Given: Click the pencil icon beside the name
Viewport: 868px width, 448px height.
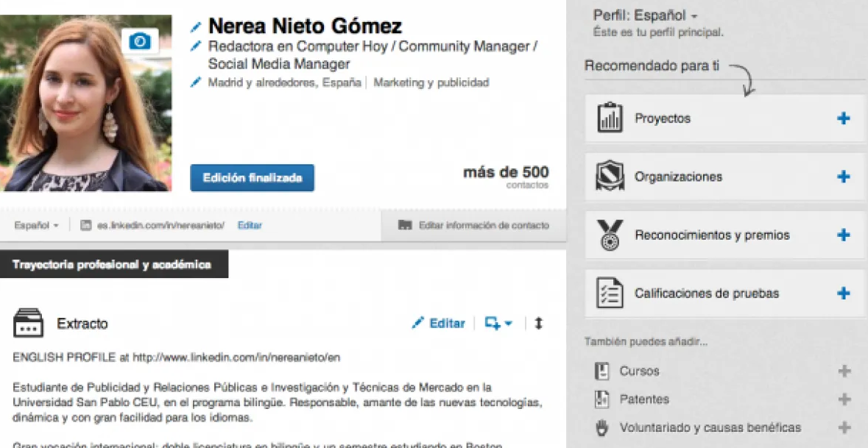Looking at the screenshot, I should 195,27.
